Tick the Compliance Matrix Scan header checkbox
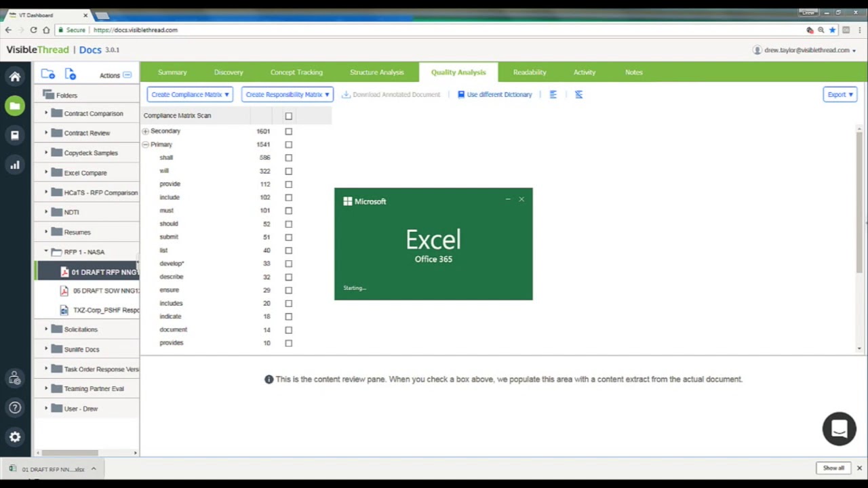868x488 pixels. point(289,117)
